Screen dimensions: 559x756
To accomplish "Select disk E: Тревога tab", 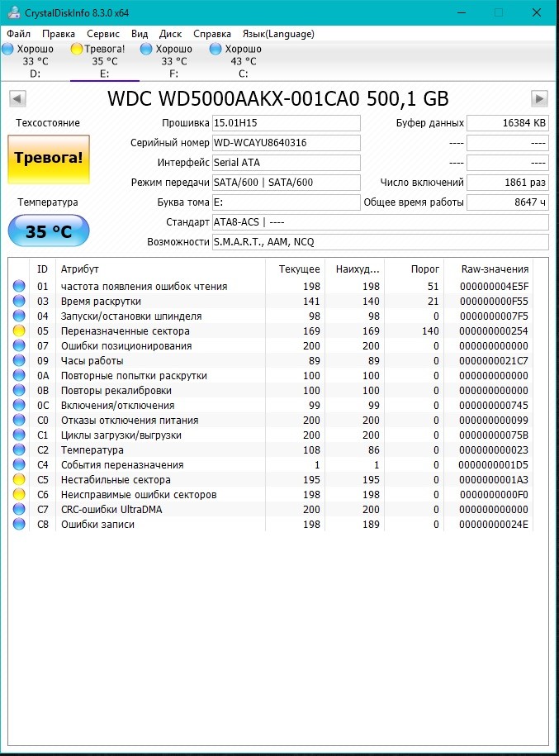I will tap(105, 61).
